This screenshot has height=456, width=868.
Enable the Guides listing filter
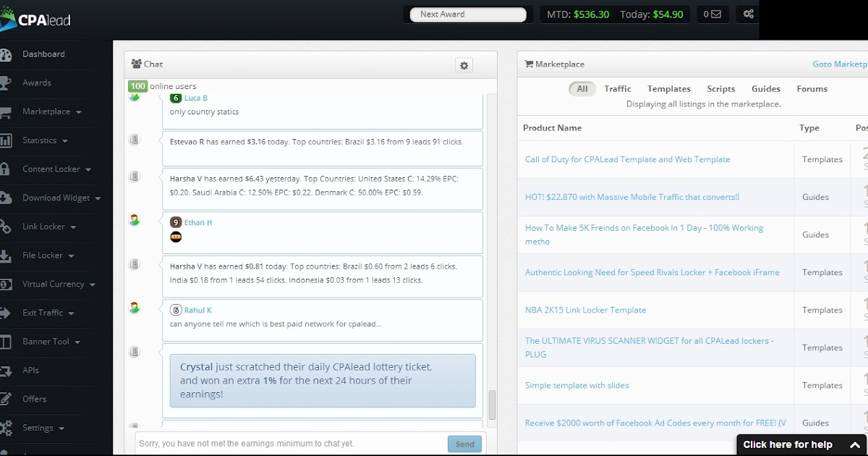765,88
